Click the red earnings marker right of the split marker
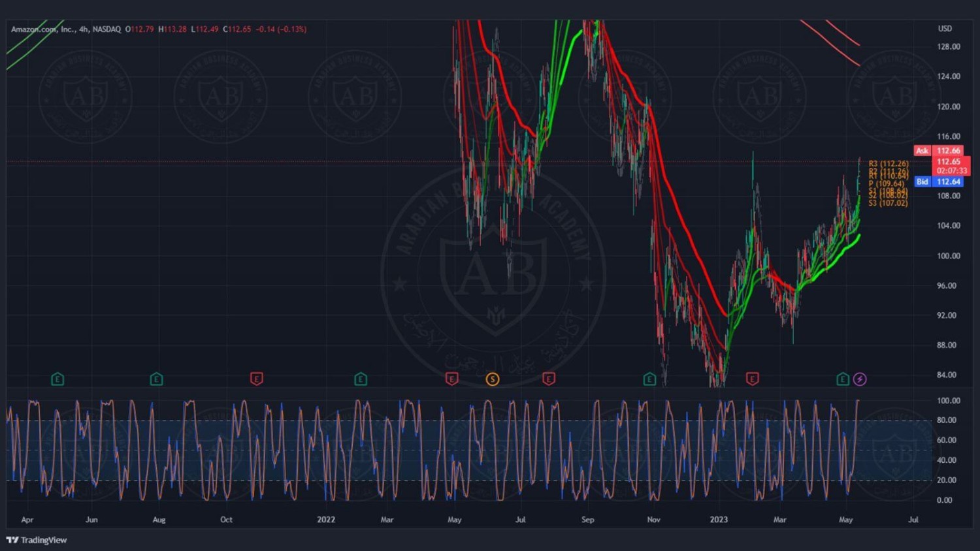 tap(549, 379)
